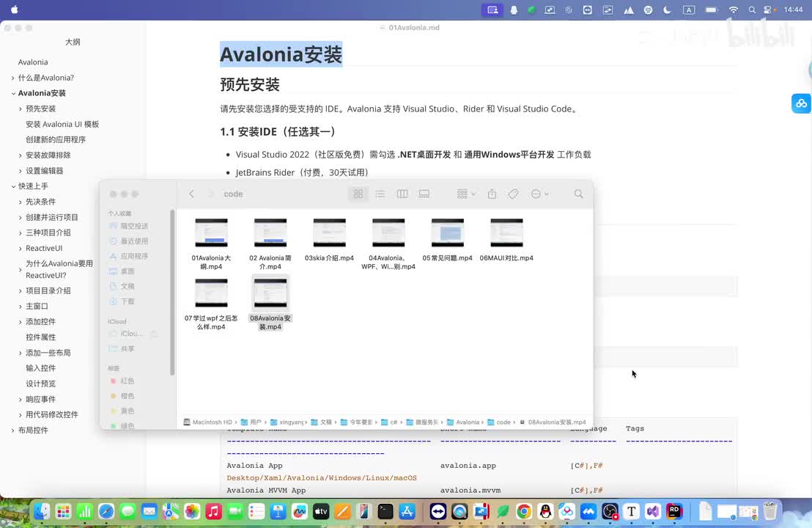Screen dimensions: 812x528
Task: Open the Apple menu
Action: pyautogui.click(x=15, y=10)
